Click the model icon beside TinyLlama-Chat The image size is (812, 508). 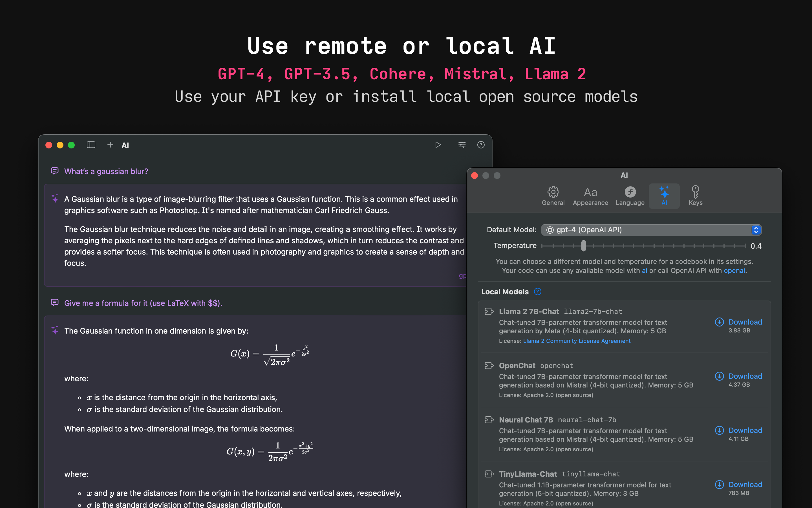pos(489,474)
